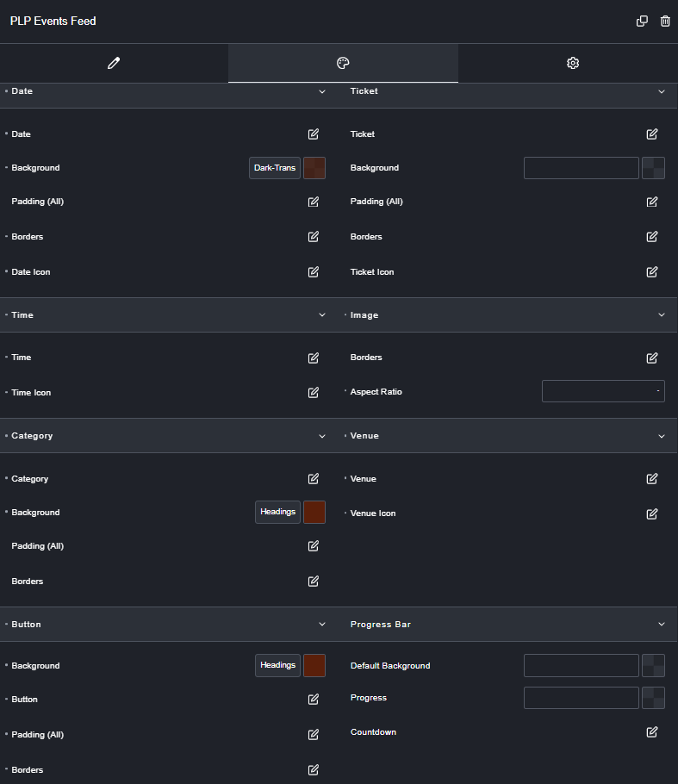Viewport: 678px width, 784px height.
Task: Delete PLP Events Feed with trash icon
Action: tap(665, 21)
